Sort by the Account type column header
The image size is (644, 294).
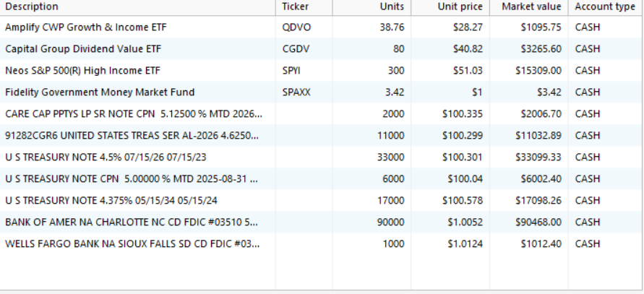tap(606, 7)
